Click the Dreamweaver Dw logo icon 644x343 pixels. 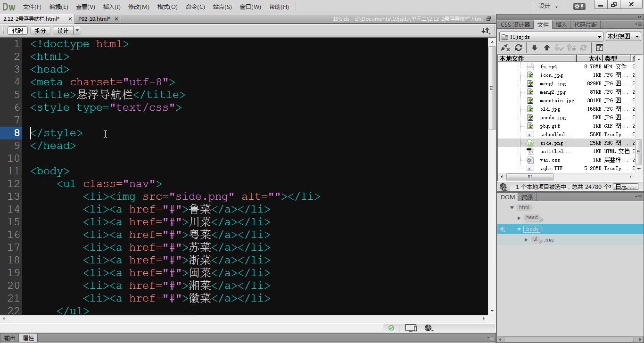tap(9, 7)
